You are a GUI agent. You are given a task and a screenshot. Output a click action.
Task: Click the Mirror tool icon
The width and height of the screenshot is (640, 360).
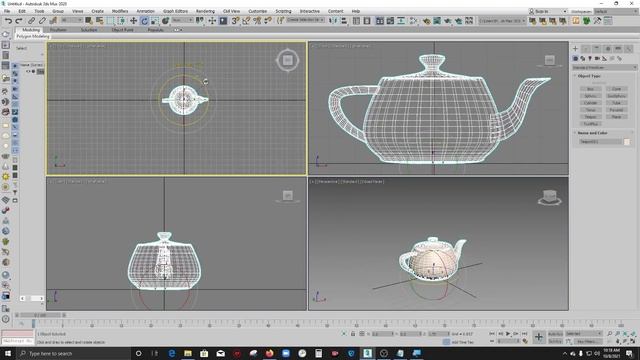tap(333, 20)
